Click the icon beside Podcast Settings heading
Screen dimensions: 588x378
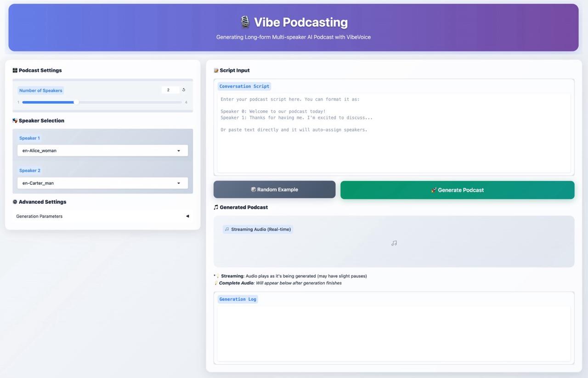15,70
